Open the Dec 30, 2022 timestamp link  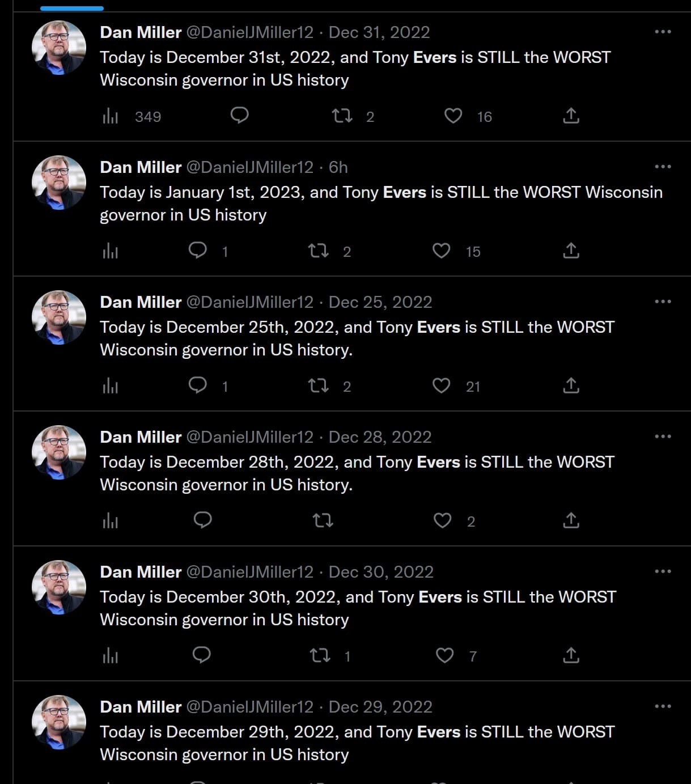click(x=381, y=571)
